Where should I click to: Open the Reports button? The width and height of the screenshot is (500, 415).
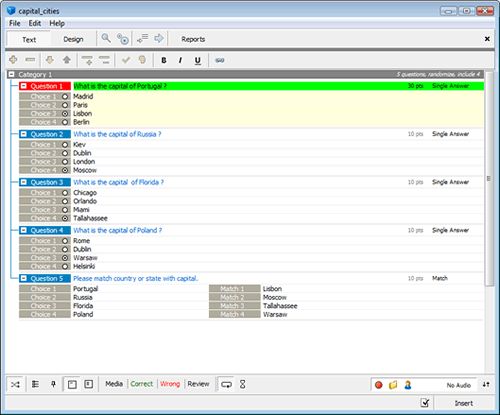(x=193, y=39)
